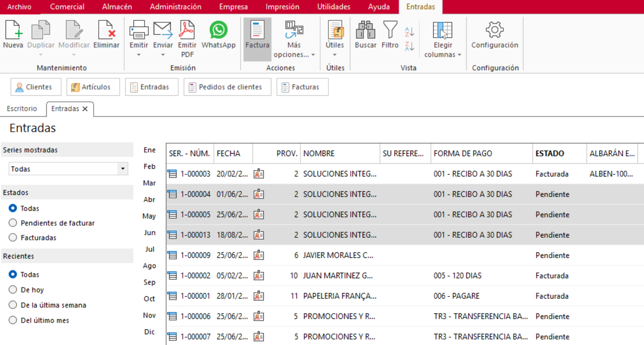
Task: Close the Entradas document tab
Action: click(x=85, y=109)
